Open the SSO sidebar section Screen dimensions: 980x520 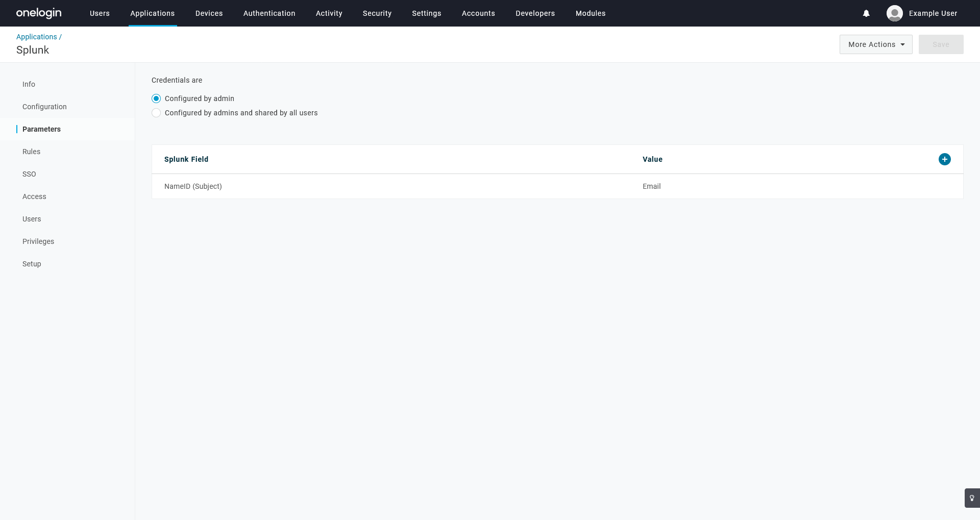tap(29, 174)
